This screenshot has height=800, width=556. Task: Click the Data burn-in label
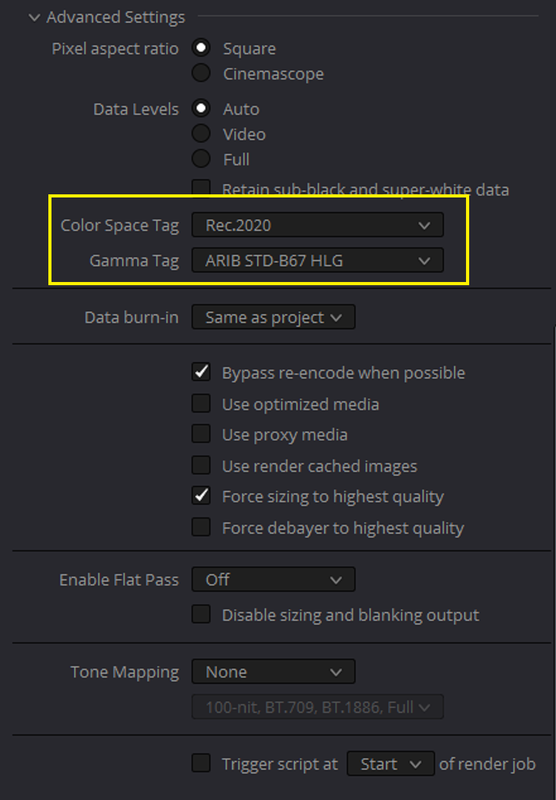(132, 317)
